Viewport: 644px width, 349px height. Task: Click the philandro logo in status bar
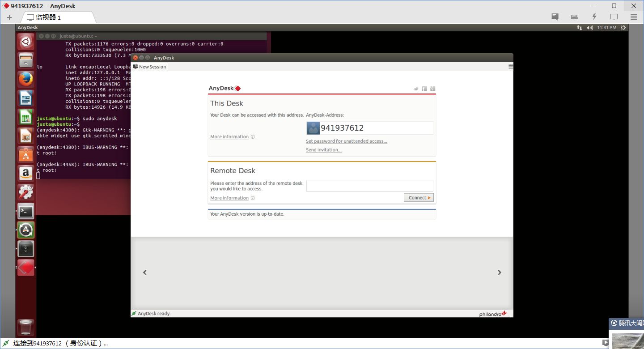493,314
